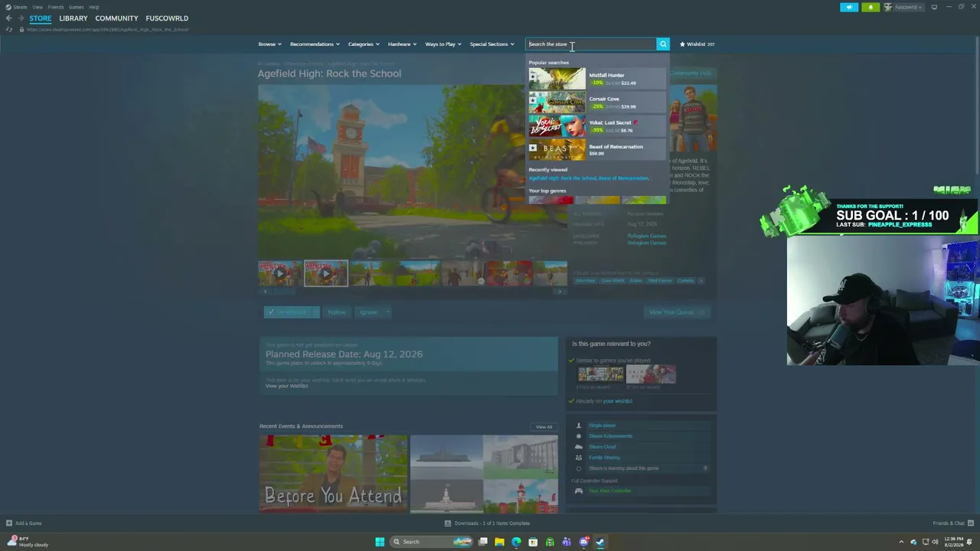Open Microsoft Edge from the taskbar
This screenshot has width=980, height=551.
pos(516,542)
